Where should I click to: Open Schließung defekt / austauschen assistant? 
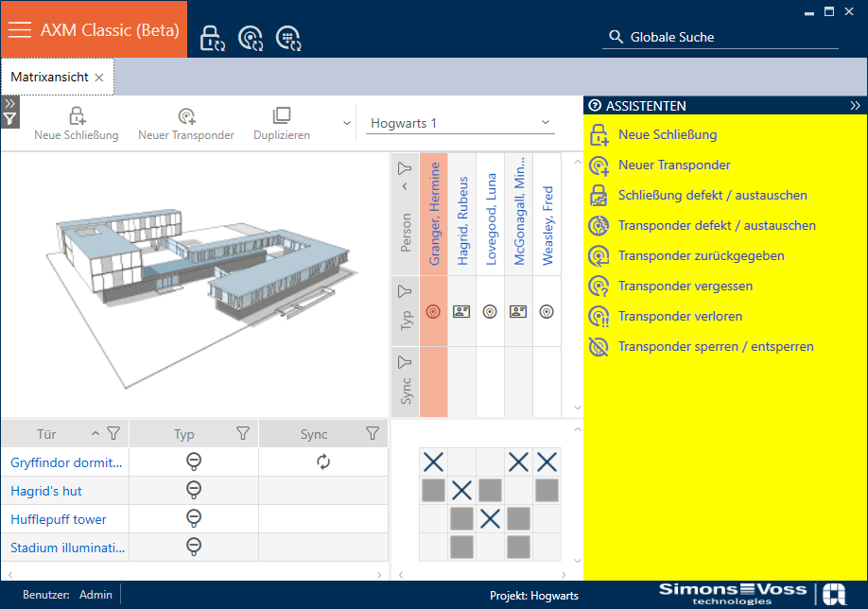(712, 195)
